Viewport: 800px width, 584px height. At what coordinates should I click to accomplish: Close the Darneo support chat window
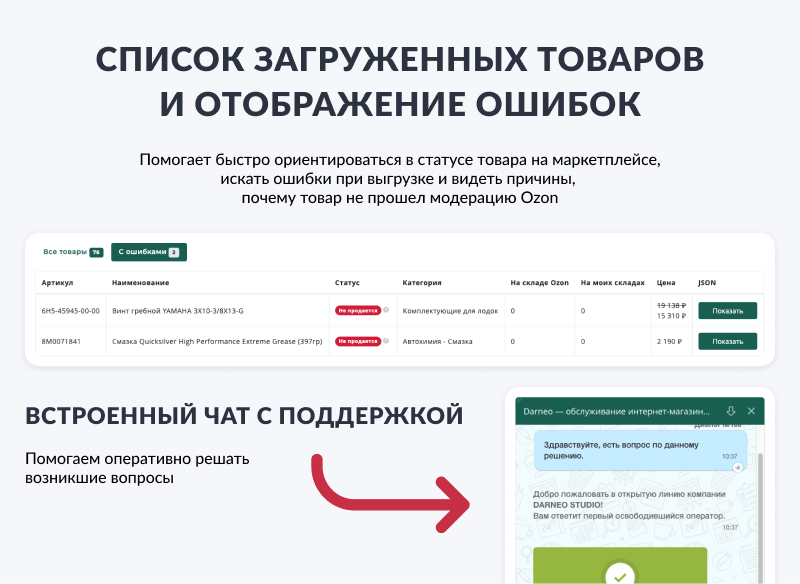pyautogui.click(x=751, y=411)
